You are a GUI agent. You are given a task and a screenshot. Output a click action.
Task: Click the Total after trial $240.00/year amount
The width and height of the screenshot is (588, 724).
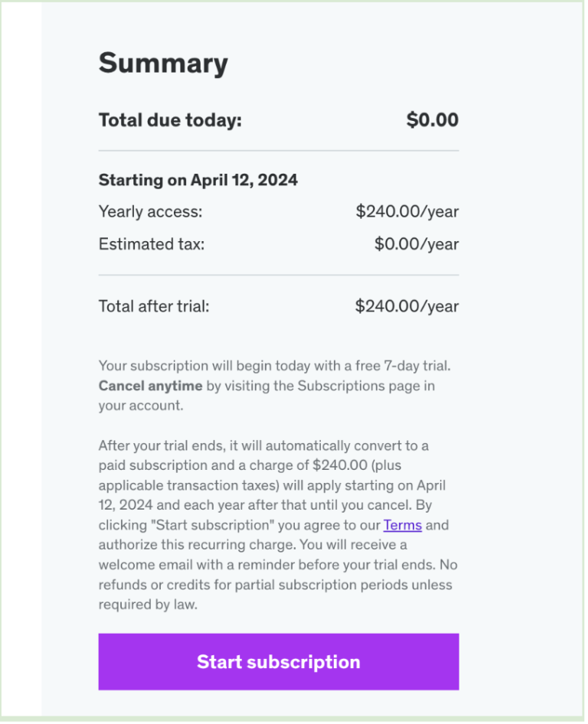(x=407, y=306)
